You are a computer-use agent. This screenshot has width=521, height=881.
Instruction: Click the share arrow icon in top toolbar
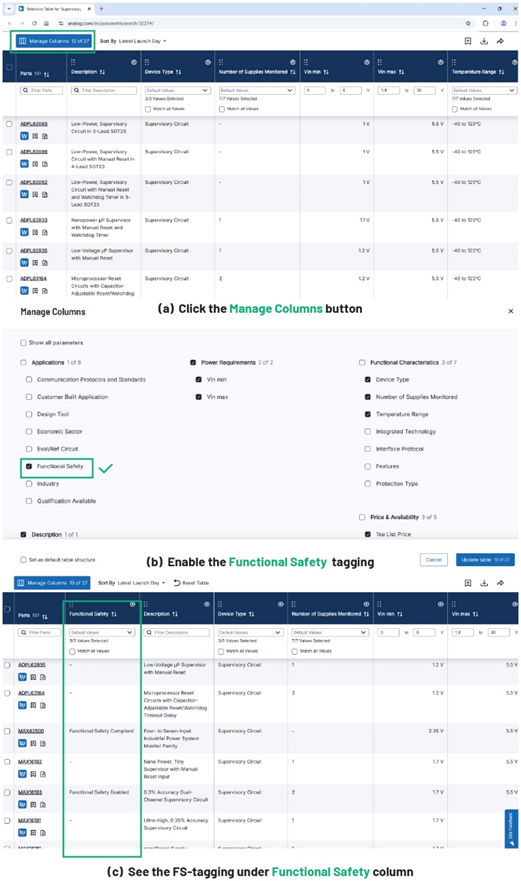click(x=500, y=41)
